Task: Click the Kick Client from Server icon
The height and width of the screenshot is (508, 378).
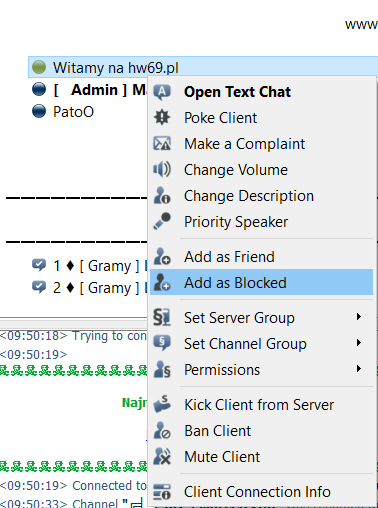Action: tap(162, 404)
